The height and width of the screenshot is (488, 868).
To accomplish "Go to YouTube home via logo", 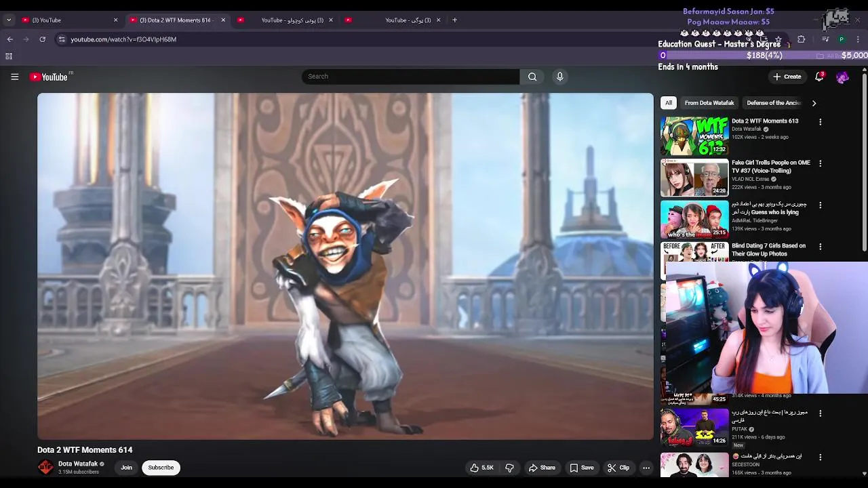I will (x=49, y=77).
